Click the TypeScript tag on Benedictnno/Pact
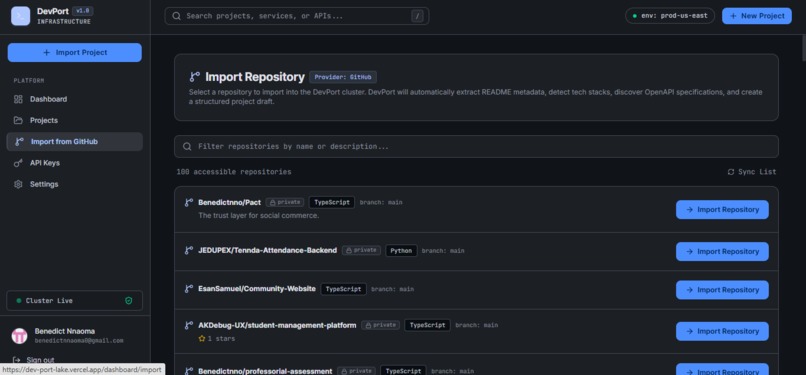806x375 pixels. click(x=332, y=202)
